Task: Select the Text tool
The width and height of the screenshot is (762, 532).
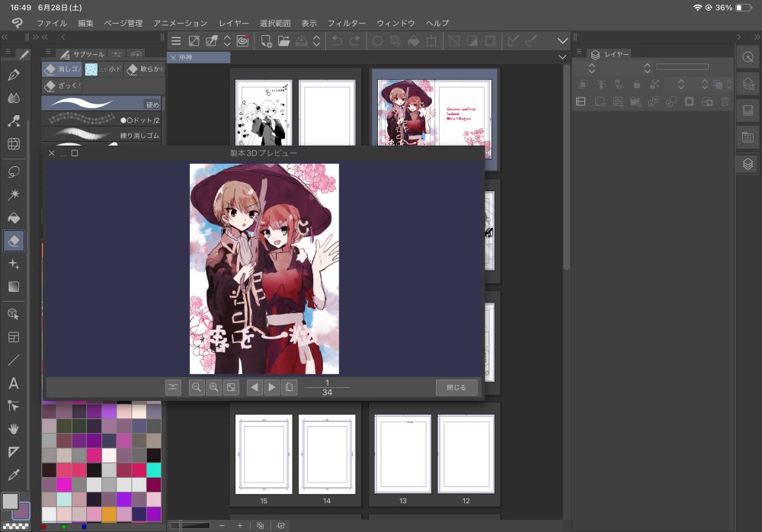Action: pos(14,383)
